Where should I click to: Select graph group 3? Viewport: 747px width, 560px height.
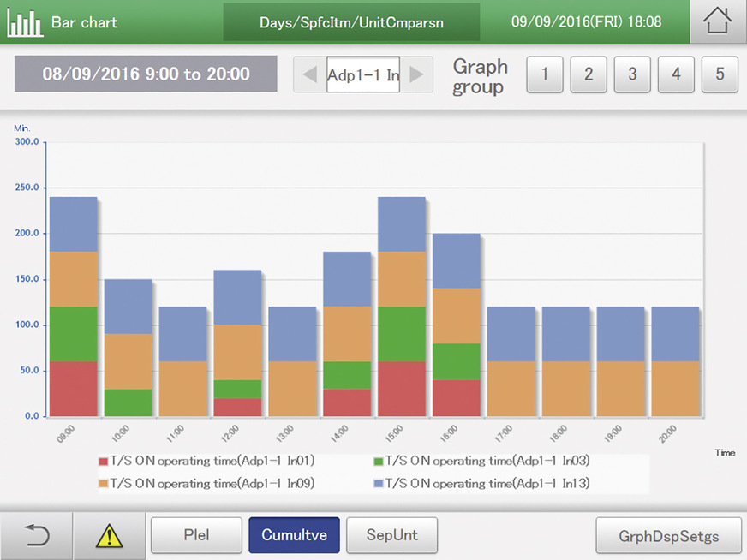coord(632,74)
